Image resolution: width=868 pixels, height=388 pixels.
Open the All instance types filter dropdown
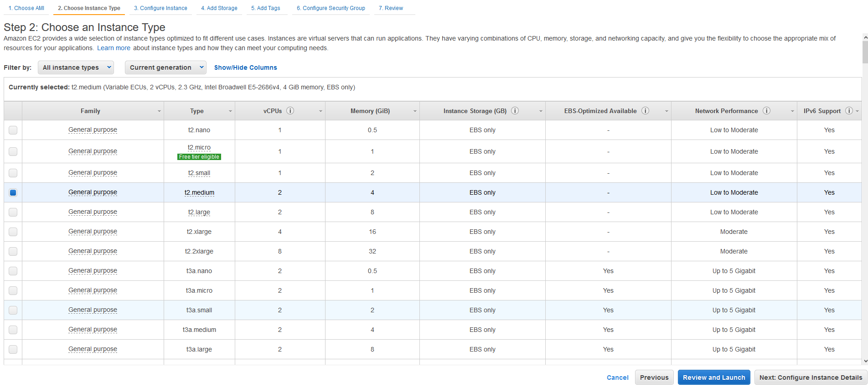tap(76, 67)
